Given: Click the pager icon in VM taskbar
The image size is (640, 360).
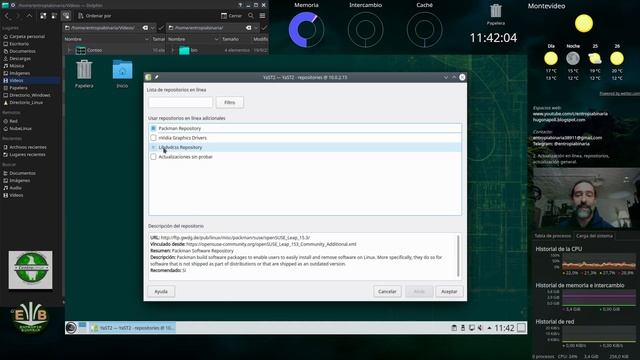Looking at the screenshot, I should pos(83,328).
